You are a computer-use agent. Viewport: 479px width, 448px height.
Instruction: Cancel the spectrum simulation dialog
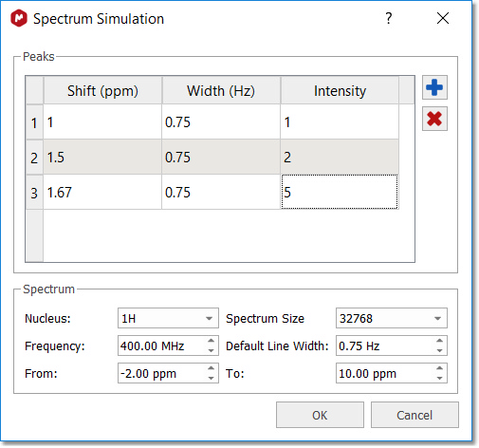click(x=415, y=415)
